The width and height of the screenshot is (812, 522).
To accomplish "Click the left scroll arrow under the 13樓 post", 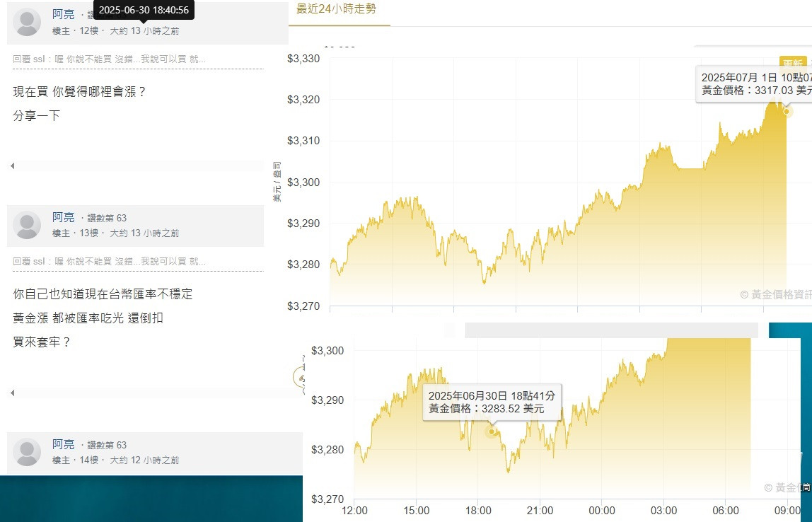I will [12, 393].
